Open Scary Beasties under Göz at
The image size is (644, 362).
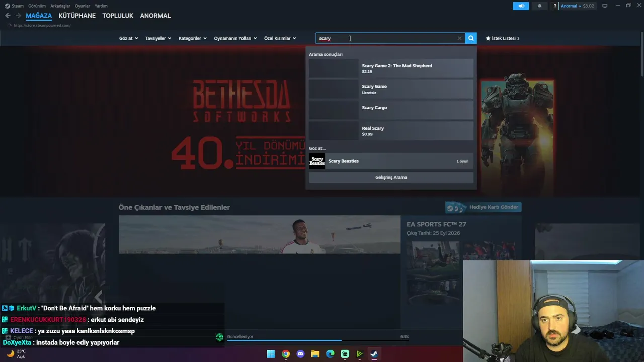391,161
